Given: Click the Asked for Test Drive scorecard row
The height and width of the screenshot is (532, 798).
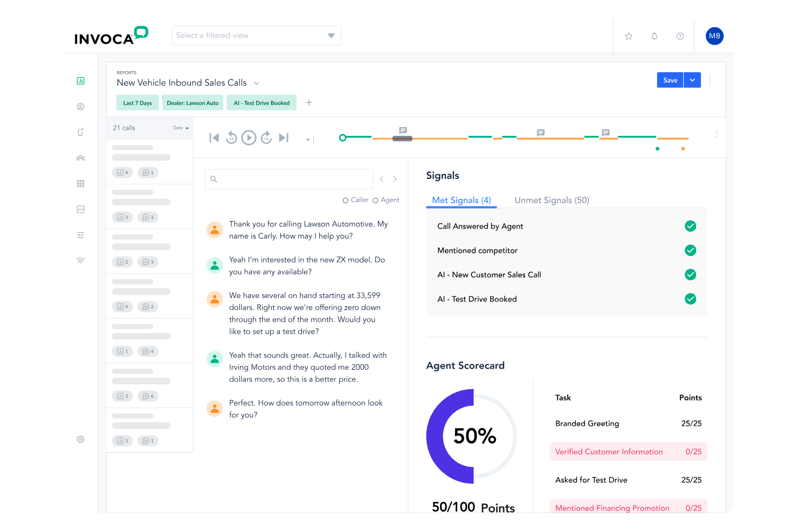Looking at the screenshot, I should point(629,480).
